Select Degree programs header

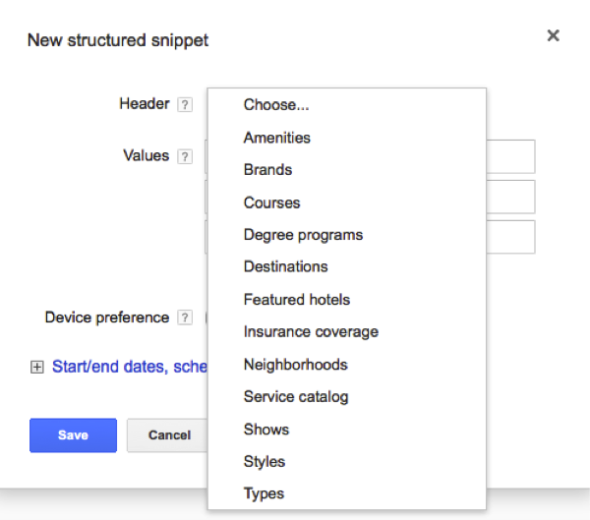click(347, 235)
